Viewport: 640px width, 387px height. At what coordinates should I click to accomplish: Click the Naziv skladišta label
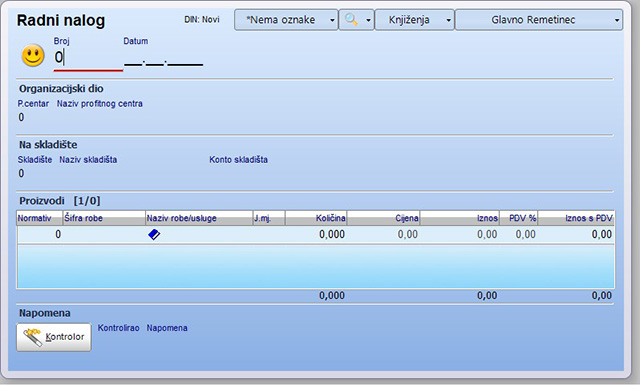pyautogui.click(x=88, y=160)
